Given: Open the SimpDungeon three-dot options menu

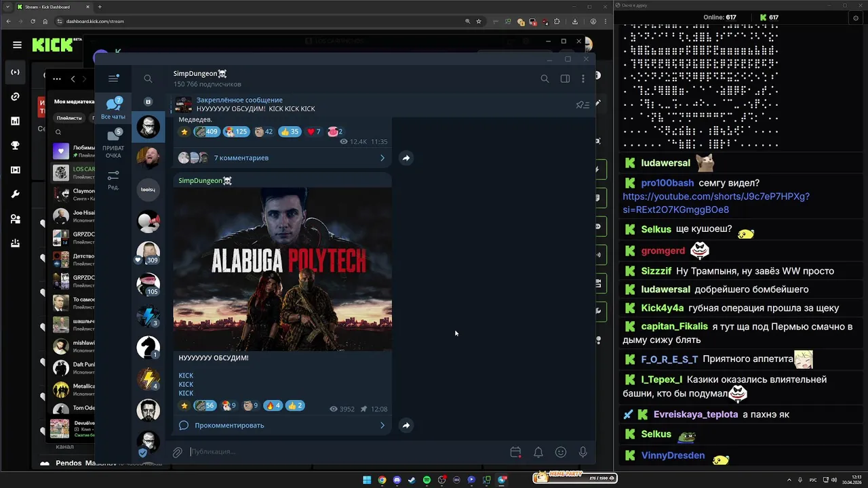Looking at the screenshot, I should pos(583,79).
